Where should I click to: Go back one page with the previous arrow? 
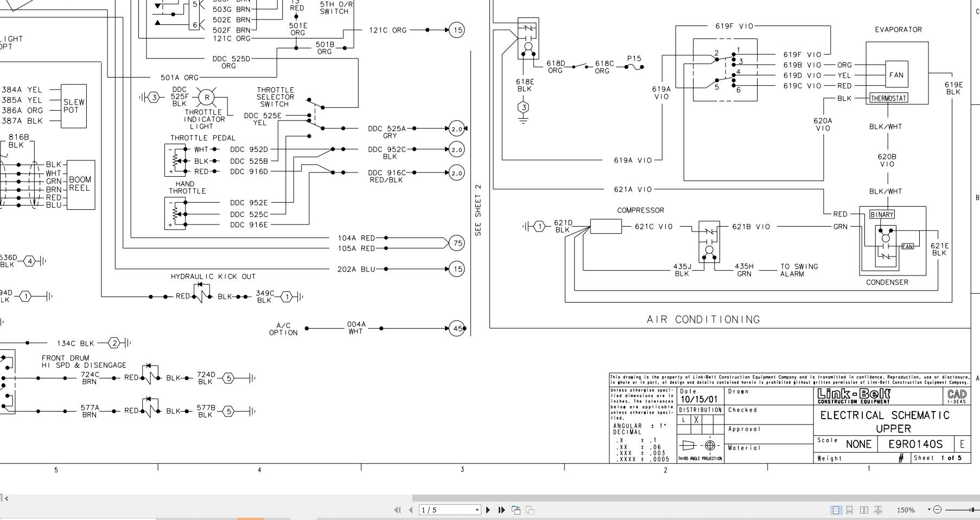pos(411,510)
